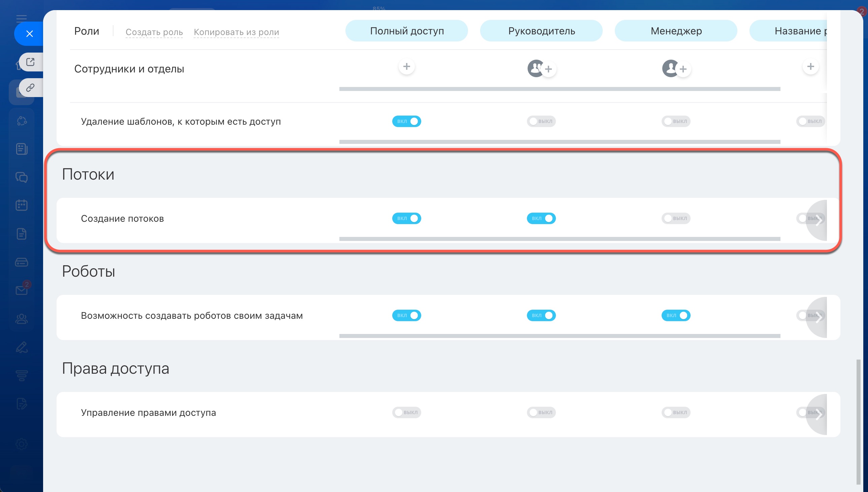This screenshot has height=492, width=868.
Task: Click the open in new window icon
Action: [x=30, y=62]
